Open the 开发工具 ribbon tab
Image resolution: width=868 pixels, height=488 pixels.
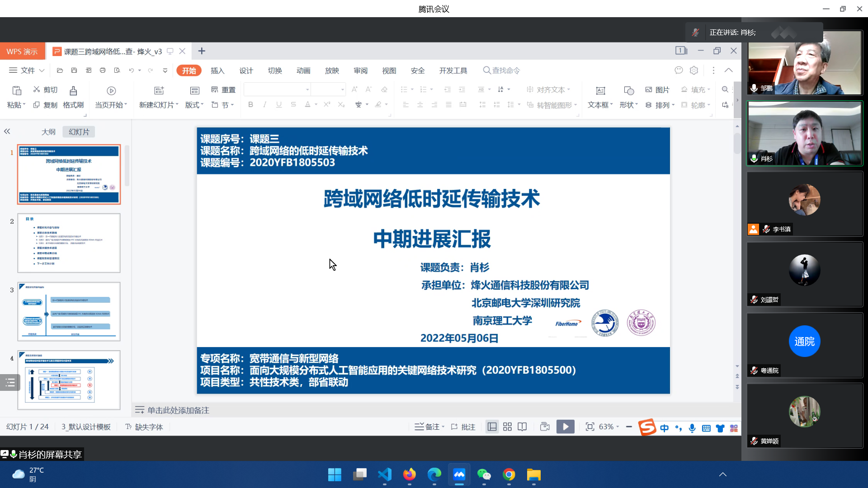[x=453, y=70]
